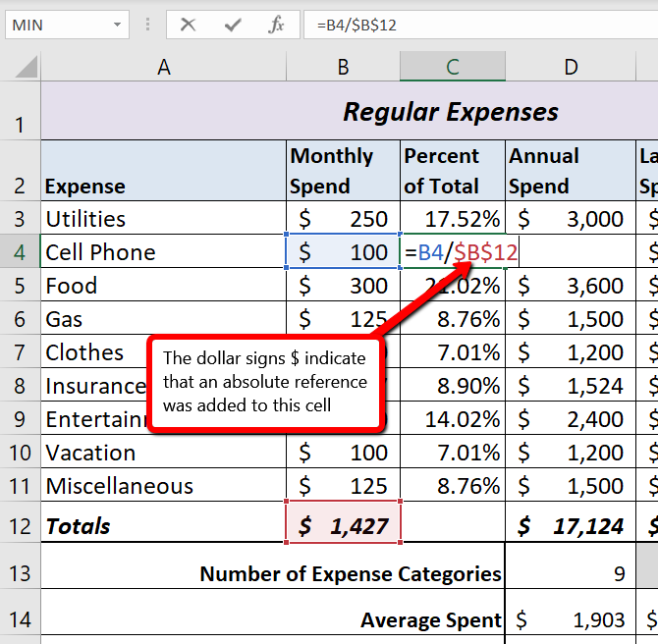658x644 pixels.
Task: Click the formula bar showing =B4/$B$12
Action: point(481,25)
